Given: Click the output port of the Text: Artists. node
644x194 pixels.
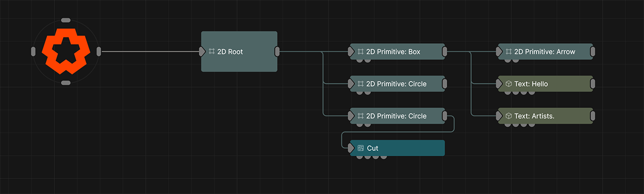Looking at the screenshot, I should [593, 116].
